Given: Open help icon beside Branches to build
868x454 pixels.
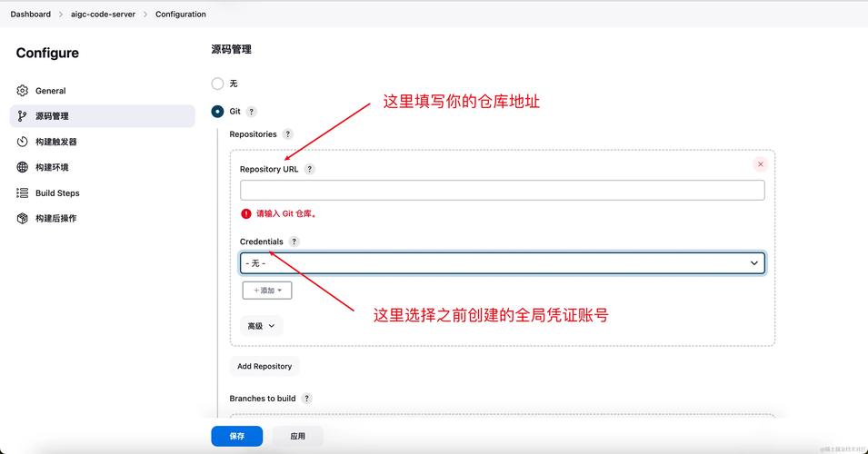Looking at the screenshot, I should click(x=306, y=398).
